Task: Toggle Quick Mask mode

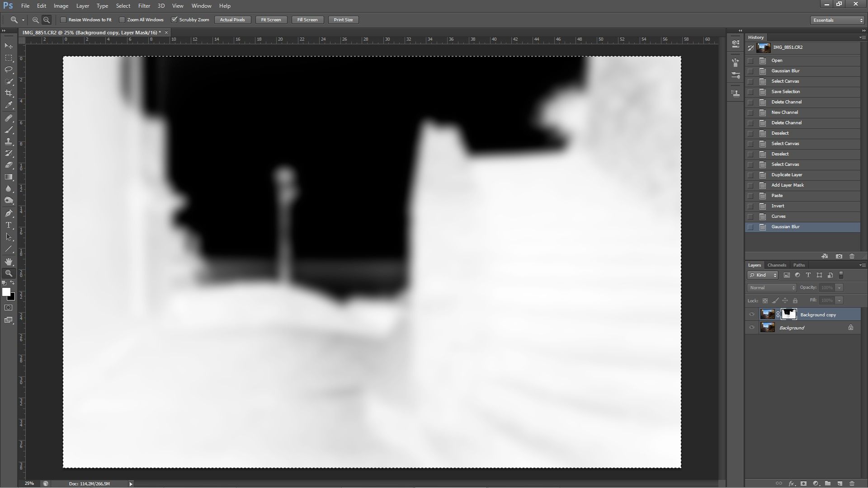Action: [9, 308]
